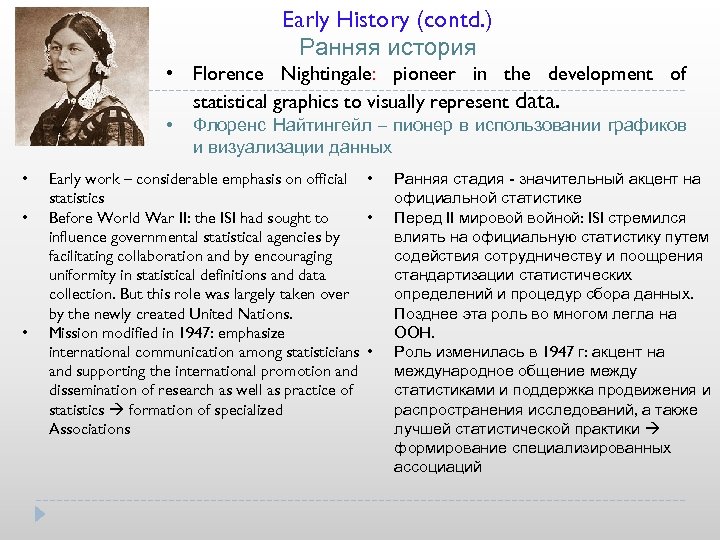Click 'Позднее эта роль во многом легла на'
The image size is (720, 540).
point(535,314)
